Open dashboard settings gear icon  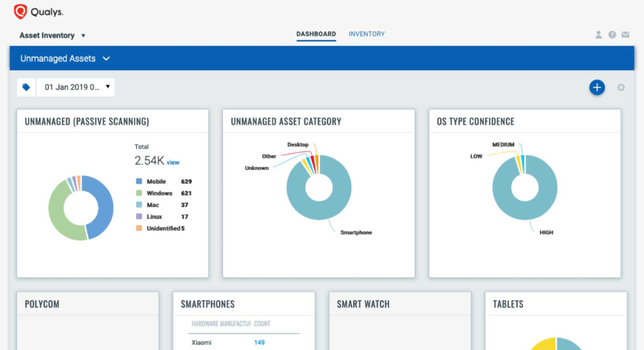(x=621, y=87)
